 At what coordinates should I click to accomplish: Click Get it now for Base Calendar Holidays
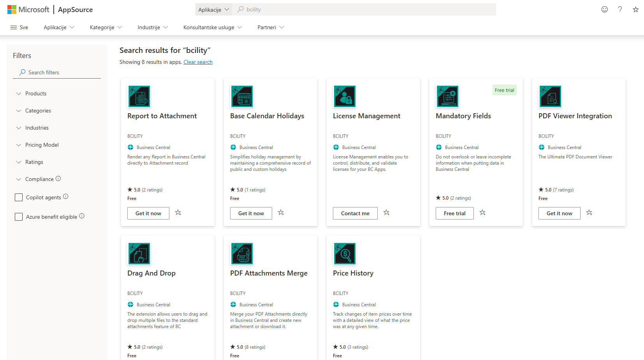point(251,213)
